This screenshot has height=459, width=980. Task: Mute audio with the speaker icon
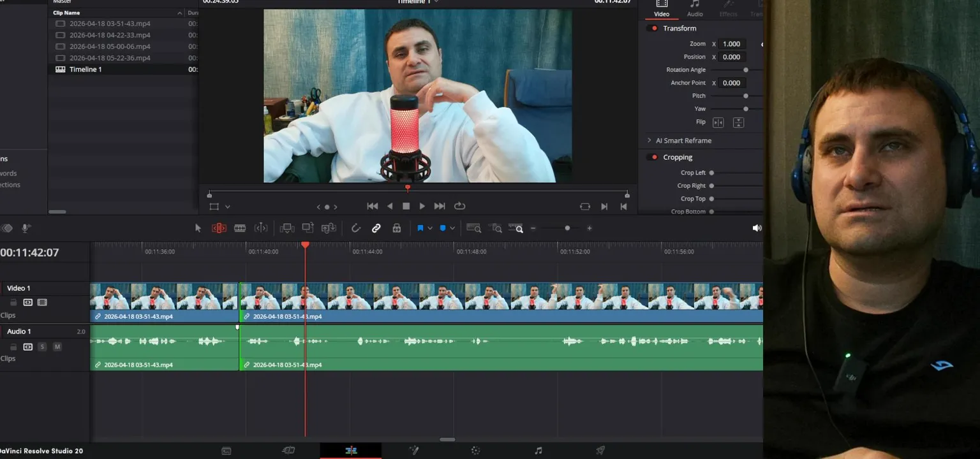(x=757, y=228)
